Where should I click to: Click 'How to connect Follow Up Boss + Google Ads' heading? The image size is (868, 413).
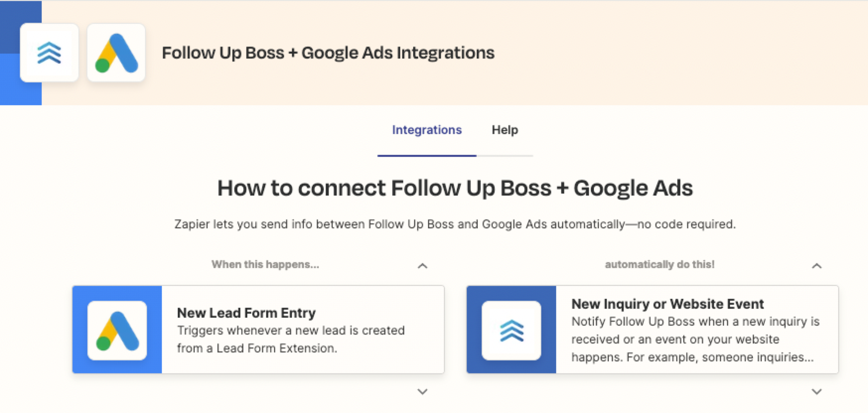tap(455, 188)
